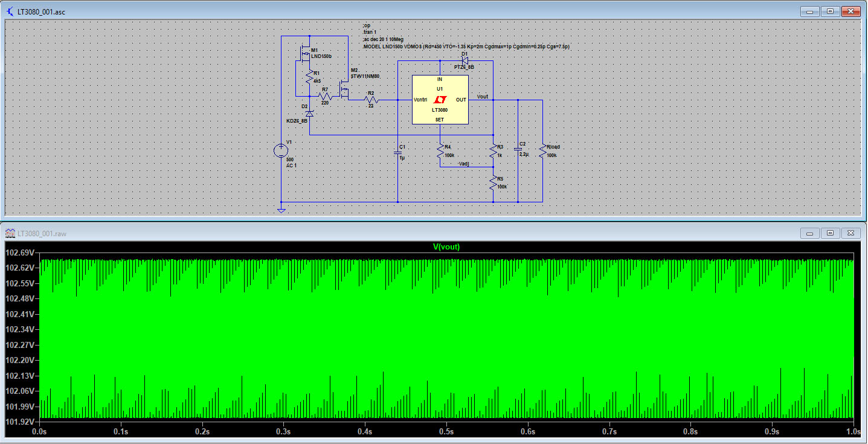
Task: Click the 2.2µ value of C2
Action: (524, 155)
